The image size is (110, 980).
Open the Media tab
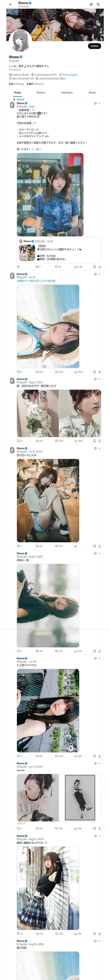pos(92,93)
